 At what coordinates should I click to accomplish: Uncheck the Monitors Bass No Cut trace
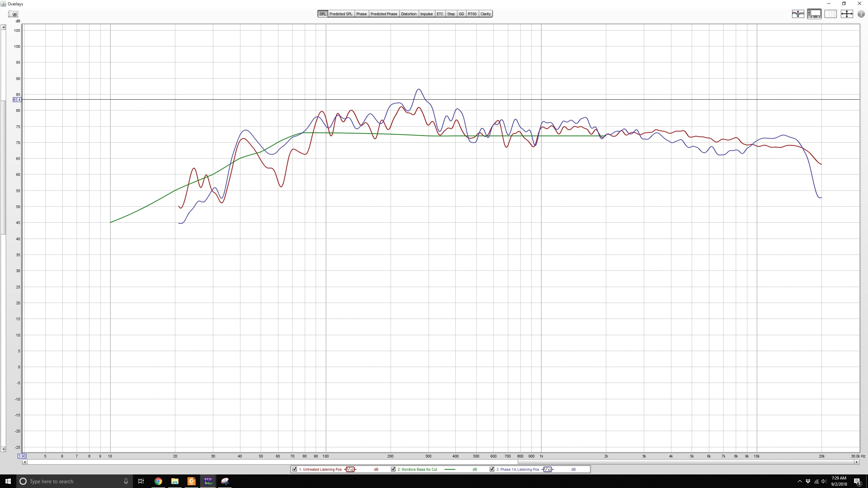(393, 469)
